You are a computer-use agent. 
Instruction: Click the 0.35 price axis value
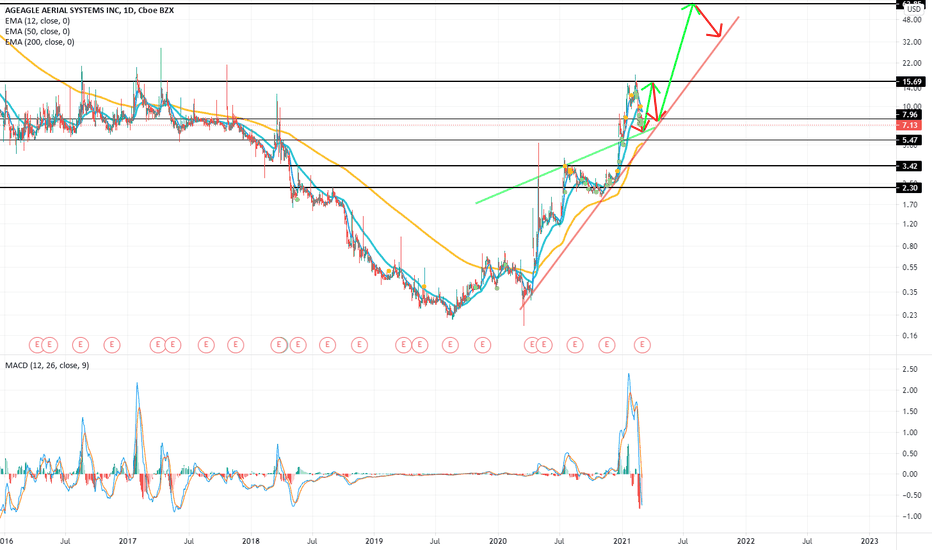pos(910,292)
